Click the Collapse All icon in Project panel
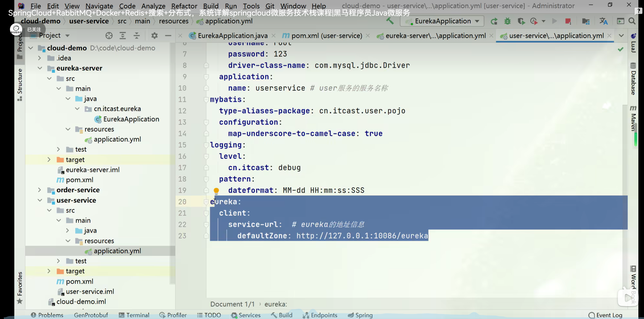644x319 pixels. [x=137, y=35]
